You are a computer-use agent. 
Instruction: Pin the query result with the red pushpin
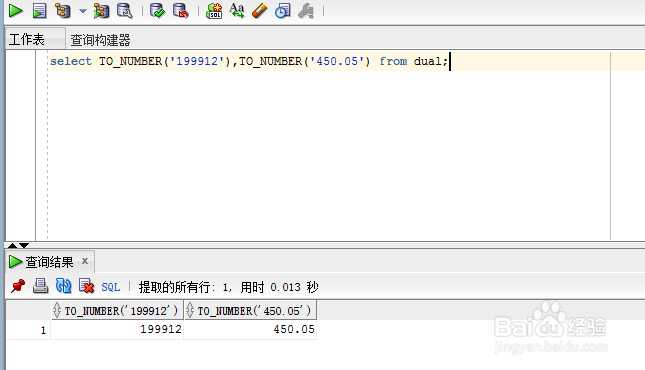pos(18,286)
